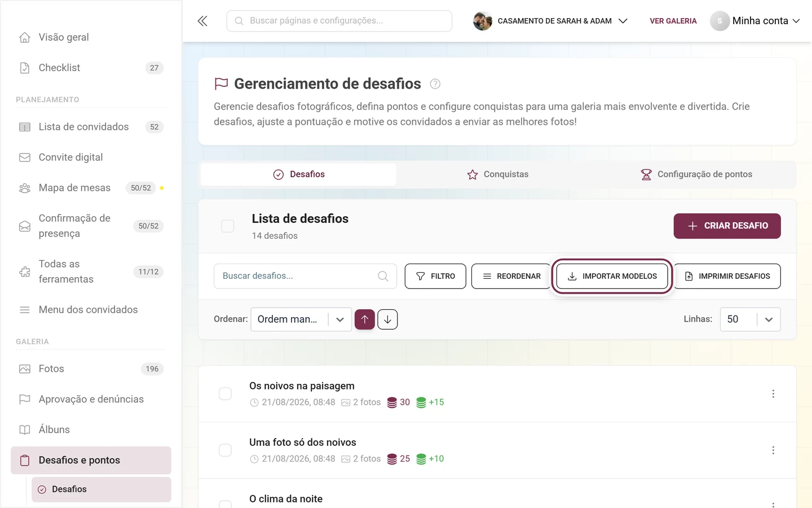Open Álbuns in the sidebar
Viewport: 812px width, 508px height.
coord(91,430)
